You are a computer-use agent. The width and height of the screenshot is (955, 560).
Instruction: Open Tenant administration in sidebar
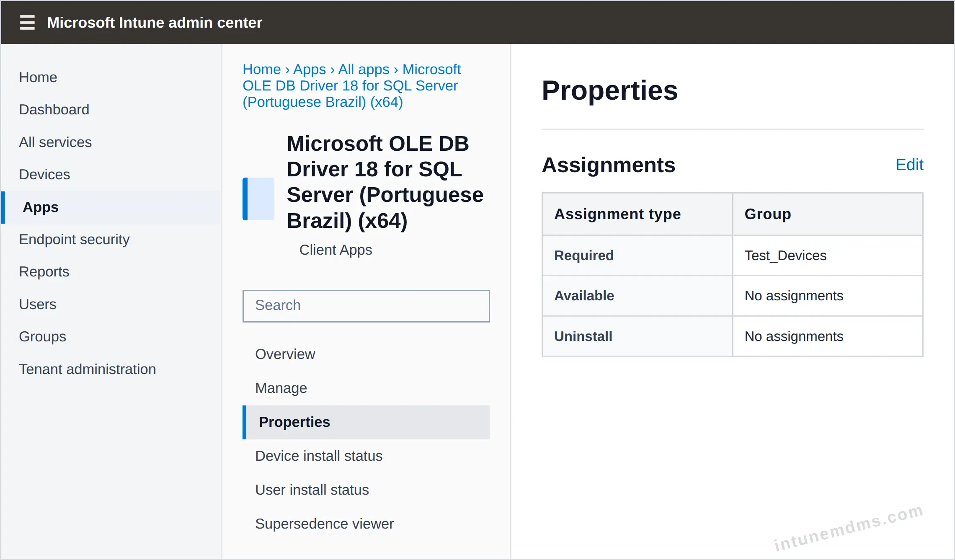(88, 369)
